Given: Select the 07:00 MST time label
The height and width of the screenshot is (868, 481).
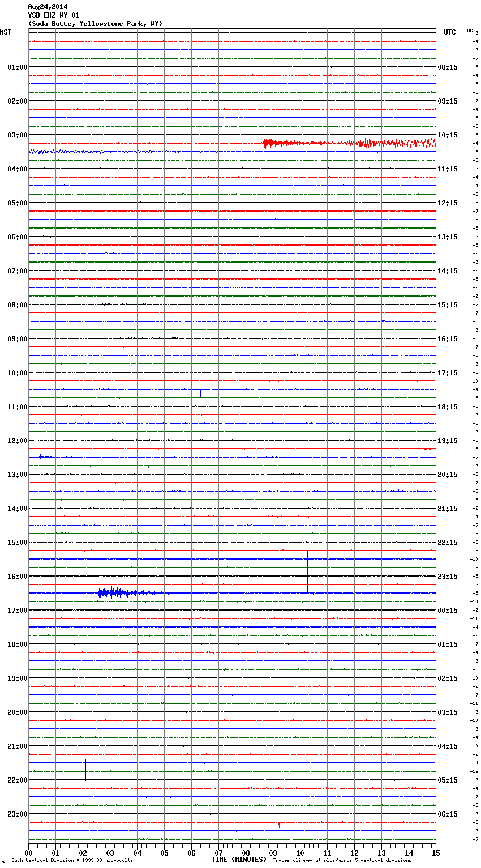Looking at the screenshot, I should [x=18, y=270].
